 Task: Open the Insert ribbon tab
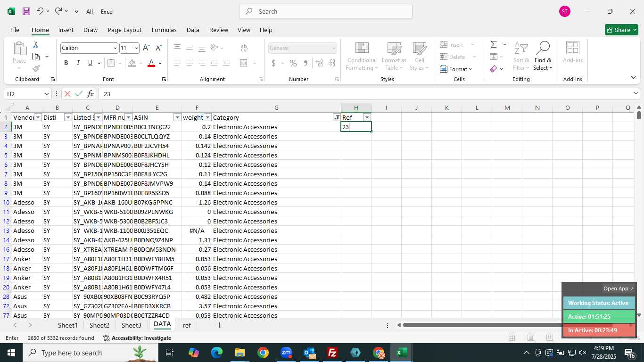(66, 30)
